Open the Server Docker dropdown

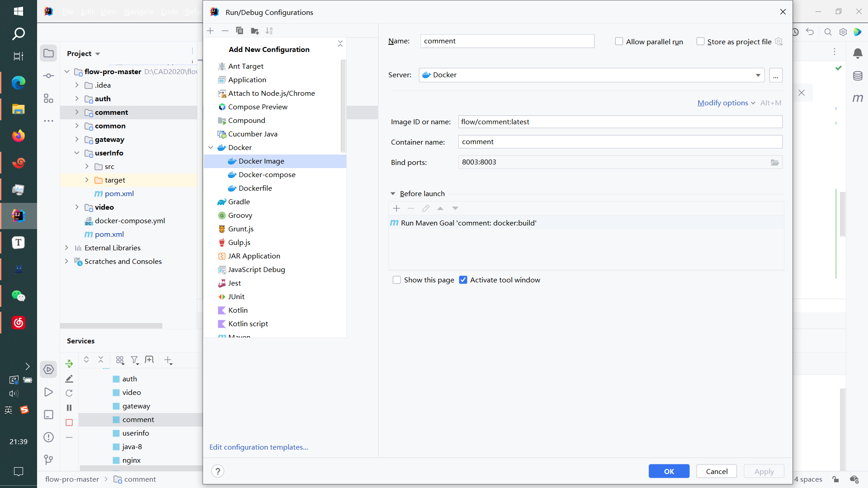point(591,75)
